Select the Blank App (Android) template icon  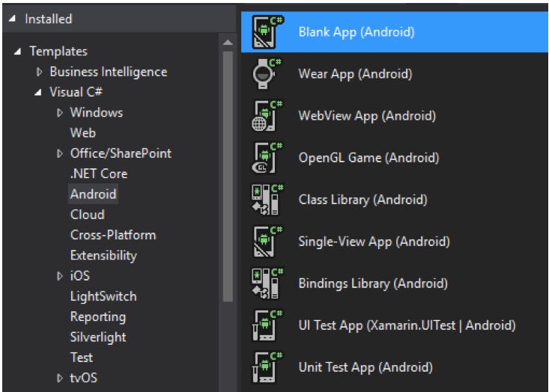(267, 32)
